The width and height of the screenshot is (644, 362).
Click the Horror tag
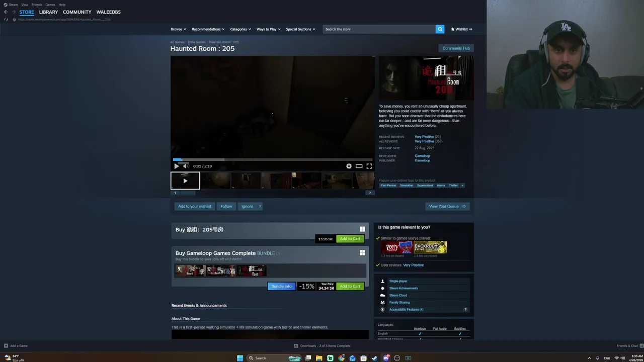coord(441,186)
